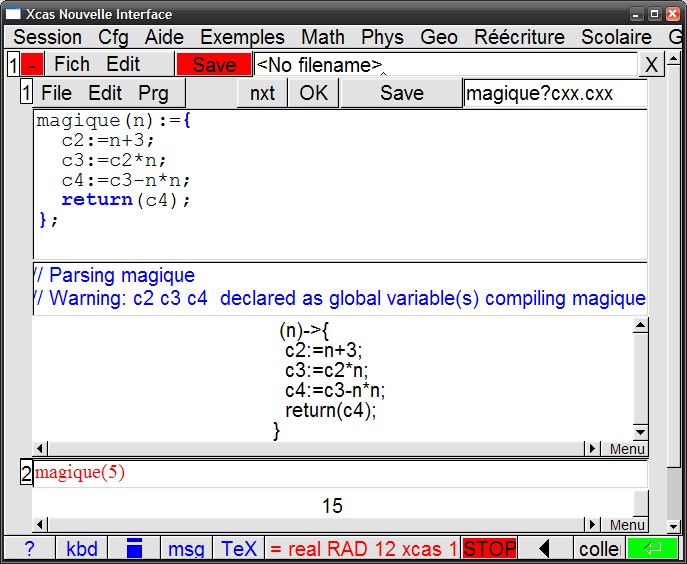Click the magique?cxx.cxx filename field
Image resolution: width=687 pixels, height=564 pixels.
555,93
